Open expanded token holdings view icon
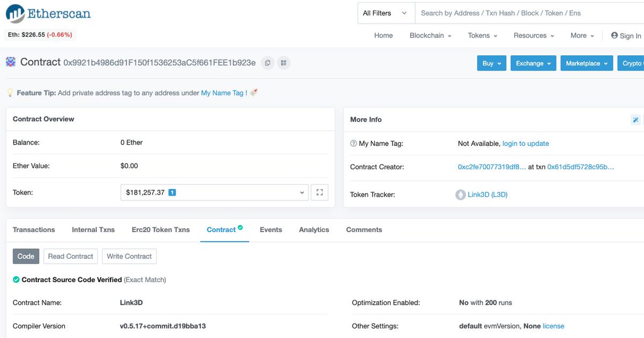The width and height of the screenshot is (644, 338). [x=320, y=192]
